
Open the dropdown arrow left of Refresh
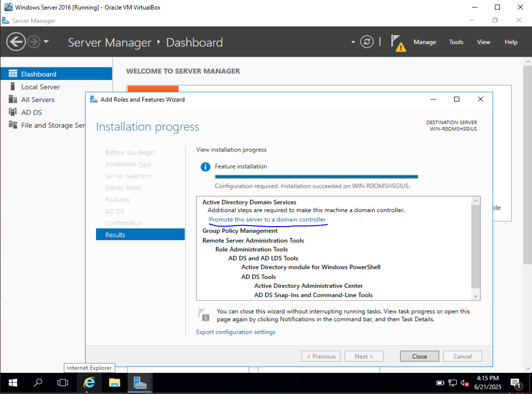pyautogui.click(x=353, y=42)
